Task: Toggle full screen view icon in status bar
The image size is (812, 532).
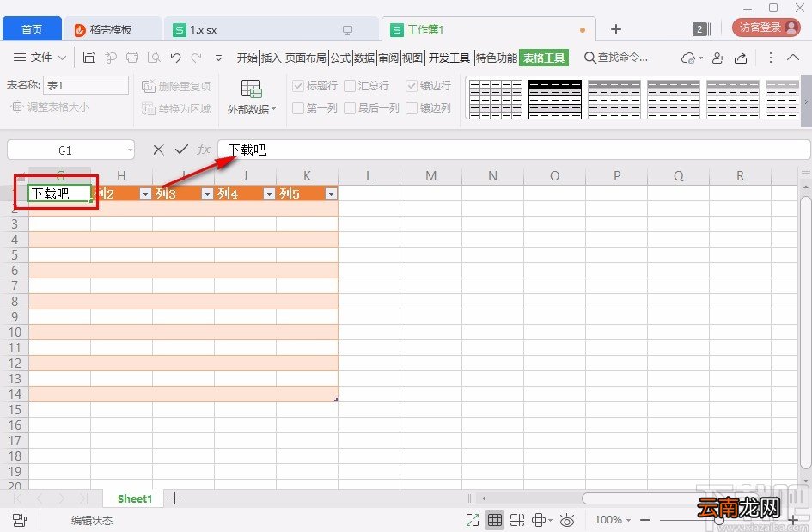Action: point(473,520)
